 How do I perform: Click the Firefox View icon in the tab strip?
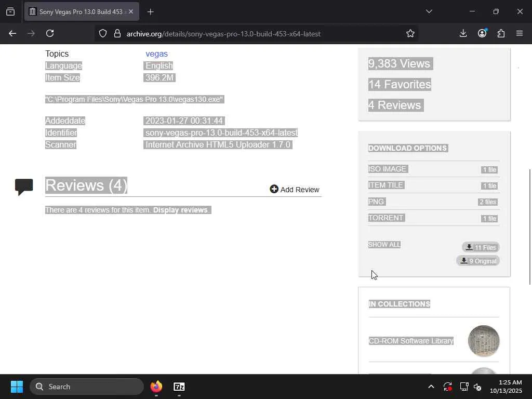coord(10,11)
